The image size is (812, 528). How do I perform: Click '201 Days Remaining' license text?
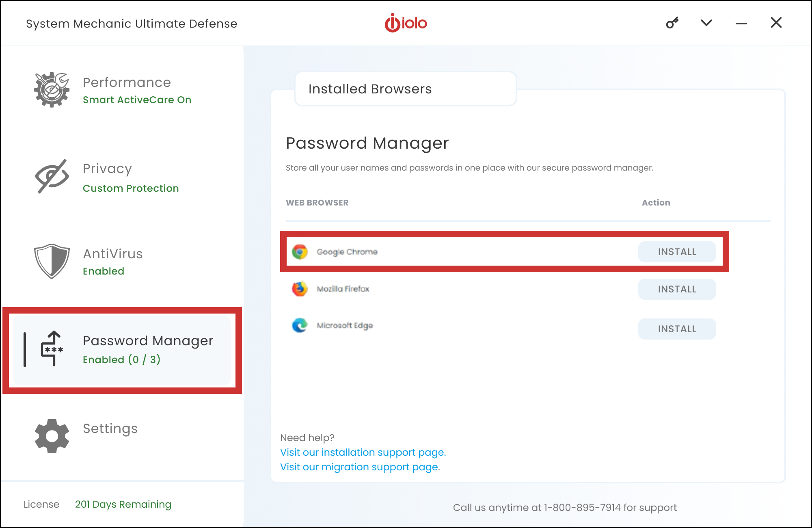pyautogui.click(x=123, y=504)
